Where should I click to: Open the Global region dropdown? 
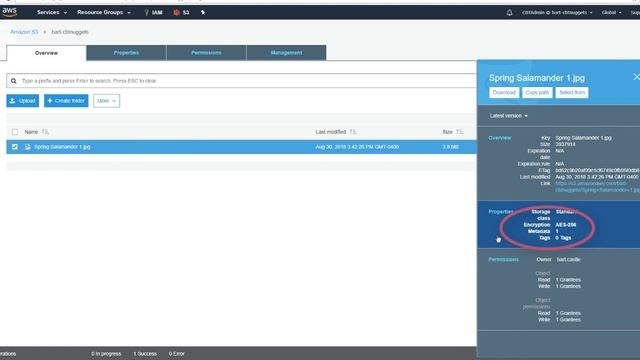coord(611,13)
